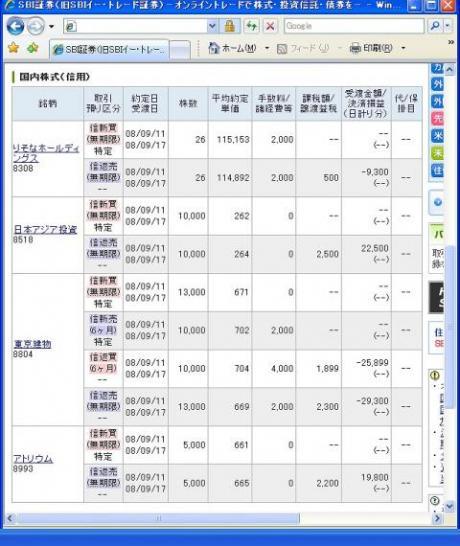
Task: Click the vertical scrollbar down arrow
Action: 450,506
